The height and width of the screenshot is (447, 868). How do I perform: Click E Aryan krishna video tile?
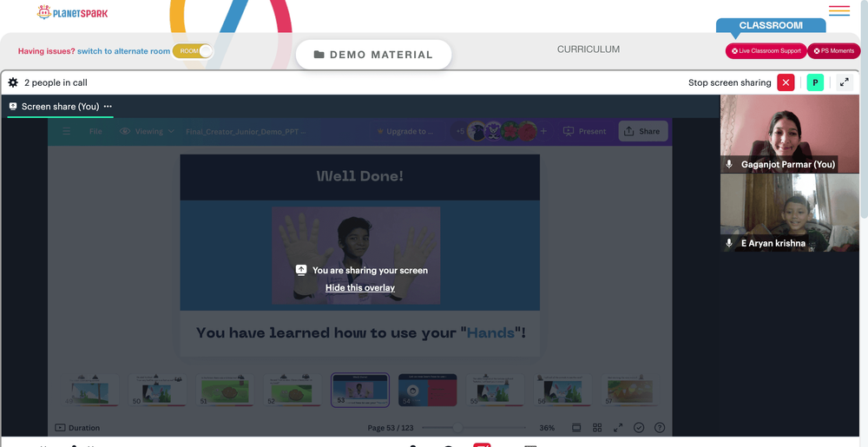(790, 213)
